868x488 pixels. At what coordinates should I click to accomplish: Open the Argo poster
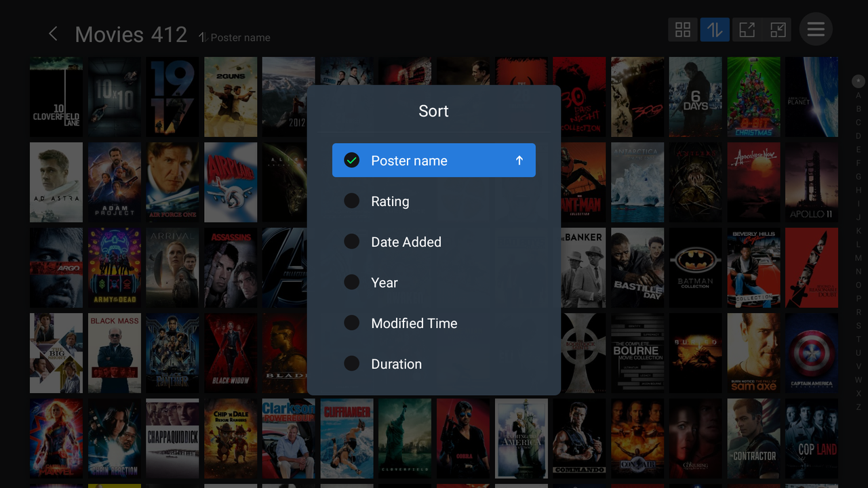click(x=56, y=268)
